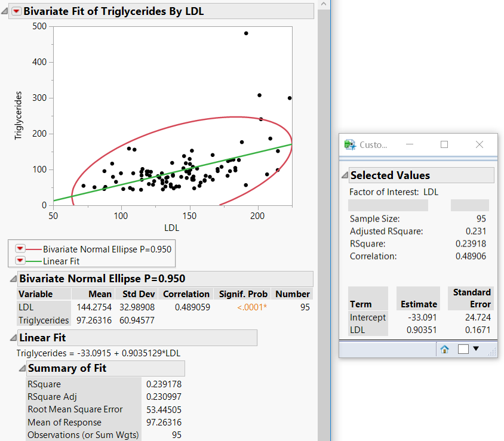Open dropdown arrow in custom window status bar
Image resolution: width=504 pixels, height=441 pixels.
[x=476, y=349]
